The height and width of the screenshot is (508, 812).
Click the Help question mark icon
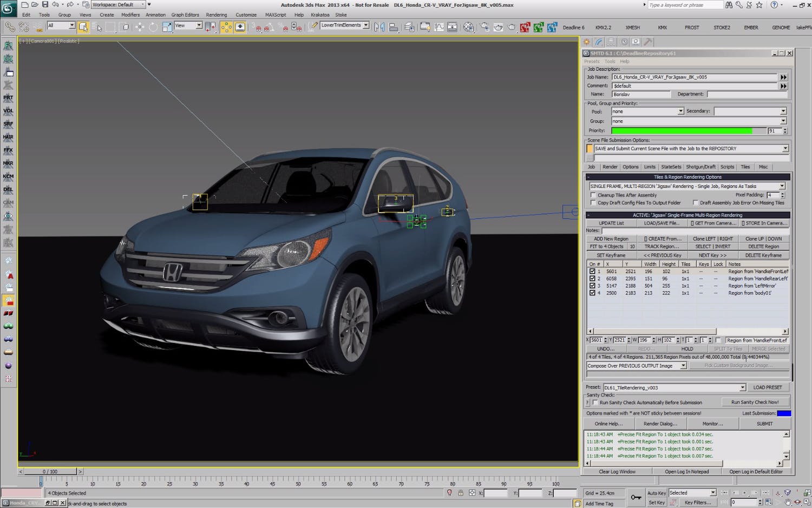pos(774,5)
